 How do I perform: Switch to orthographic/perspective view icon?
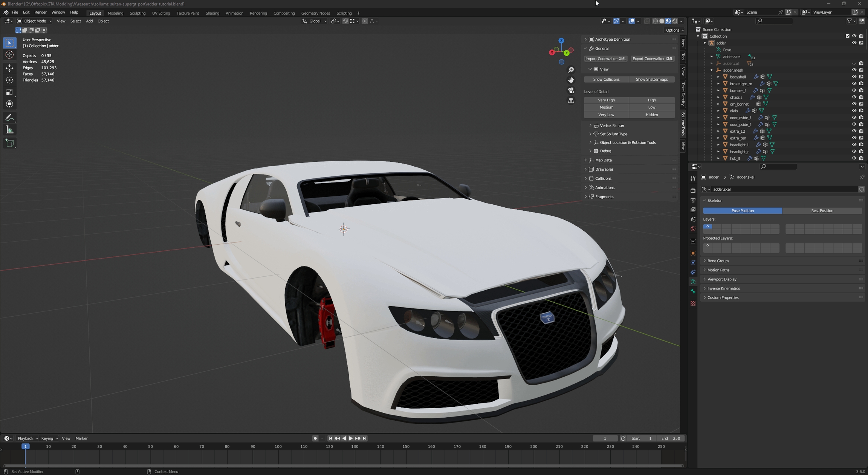[571, 101]
